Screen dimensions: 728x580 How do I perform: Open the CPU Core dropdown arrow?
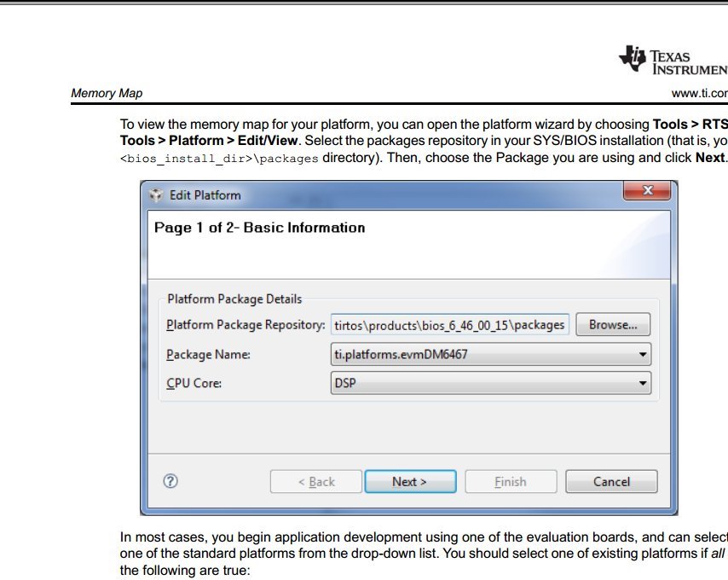coord(643,383)
